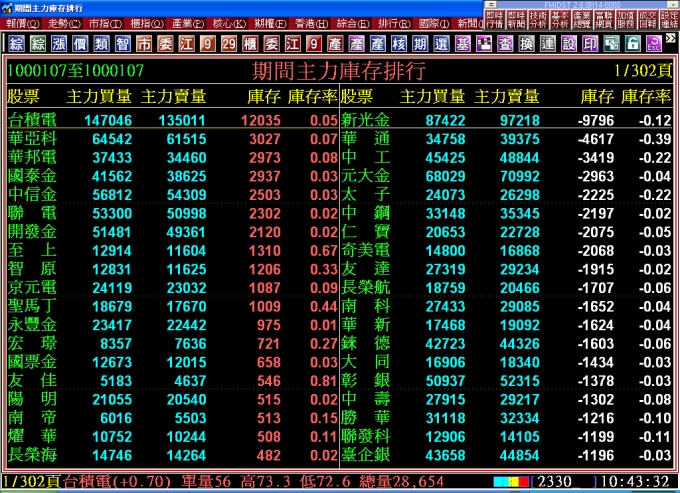
Task: Select the 選 toolbar icon
Action: (x=441, y=44)
